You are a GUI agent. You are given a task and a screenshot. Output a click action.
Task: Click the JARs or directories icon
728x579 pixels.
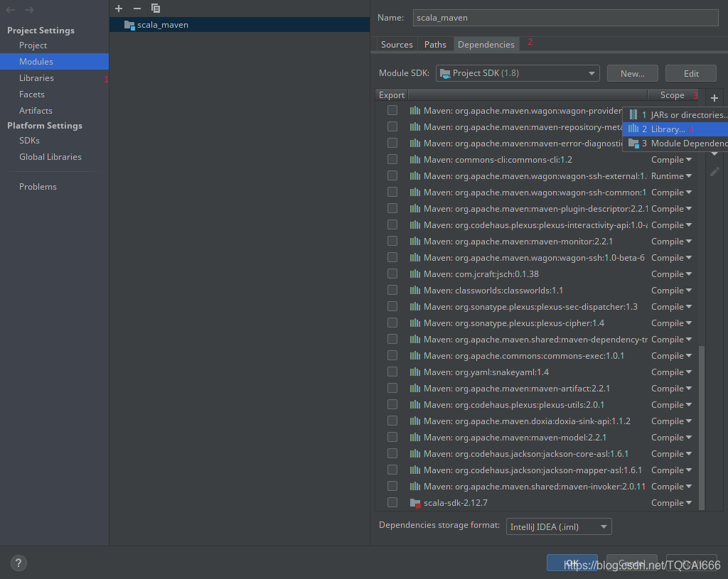(x=633, y=114)
